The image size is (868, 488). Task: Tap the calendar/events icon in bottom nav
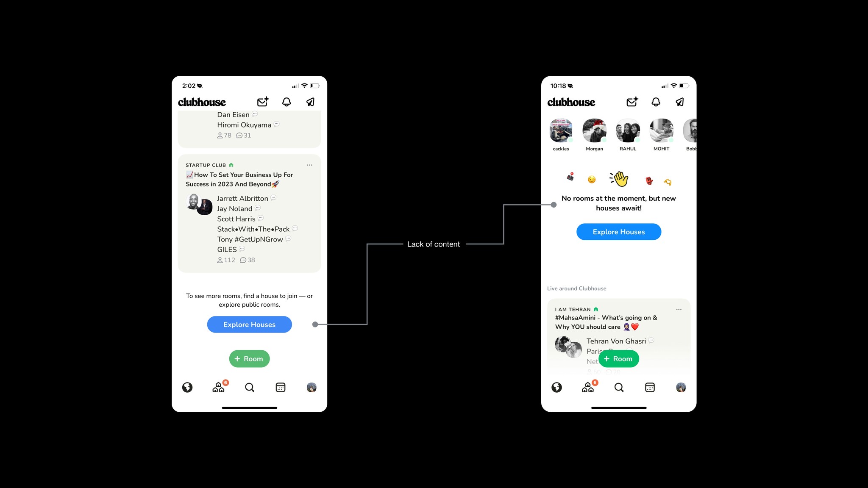pos(280,387)
